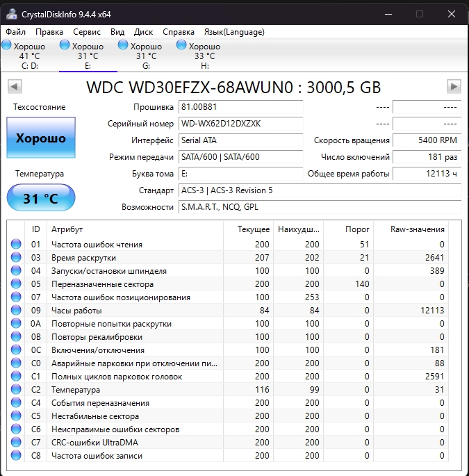Click status orb for attribute 0A spin retry
The width and height of the screenshot is (469, 476).
16,323
